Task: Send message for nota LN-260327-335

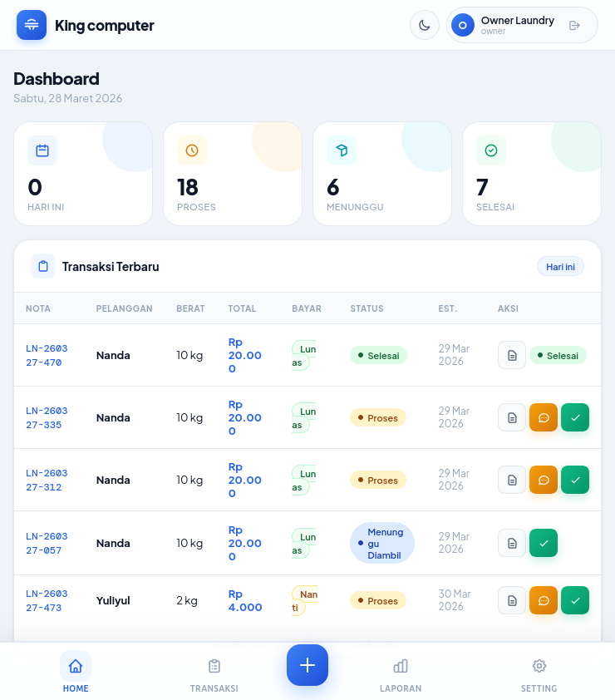Action: (x=544, y=417)
